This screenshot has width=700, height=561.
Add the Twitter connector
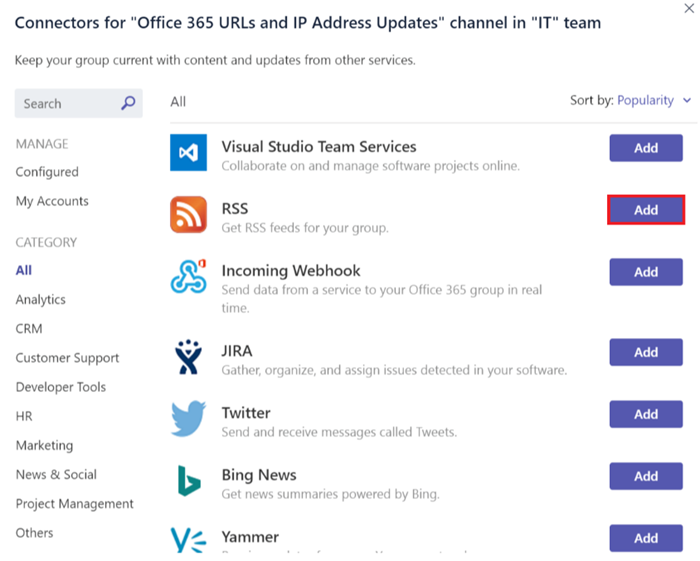click(646, 414)
